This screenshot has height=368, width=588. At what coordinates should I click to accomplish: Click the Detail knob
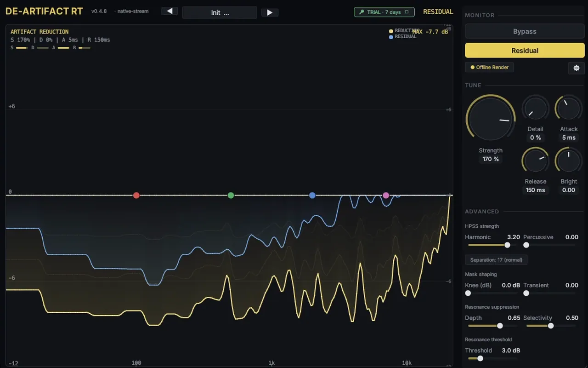click(535, 109)
